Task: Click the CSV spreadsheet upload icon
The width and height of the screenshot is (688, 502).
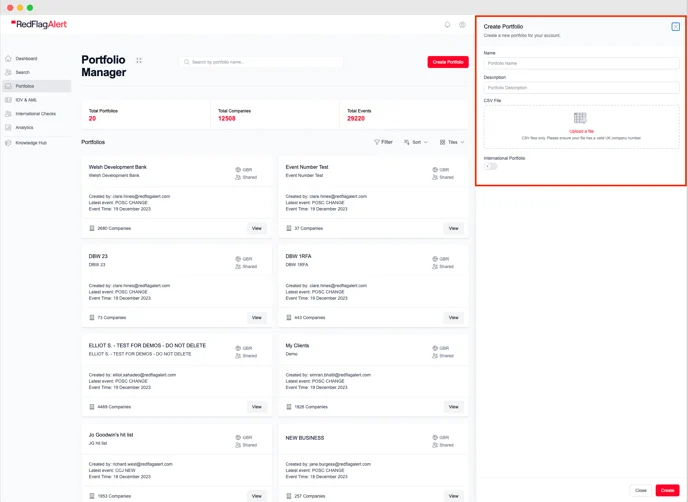Action: tap(580, 118)
